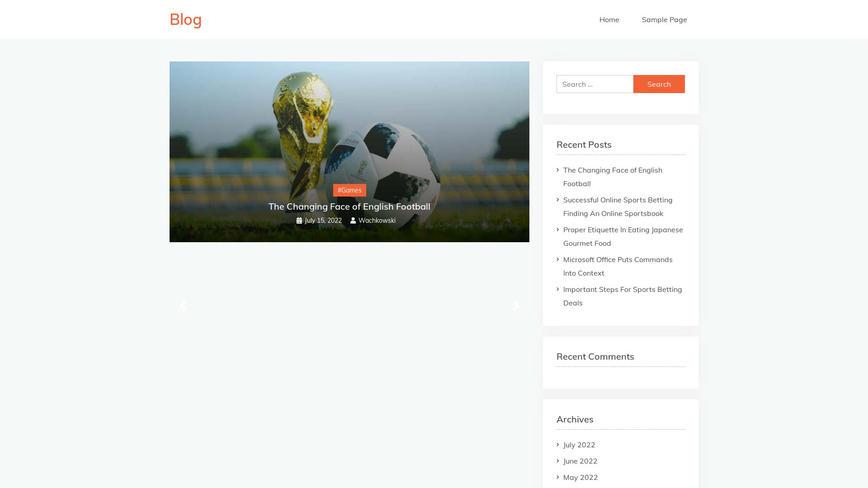The image size is (868, 488).
Task: Advance slider with right arrow
Action: point(516,306)
